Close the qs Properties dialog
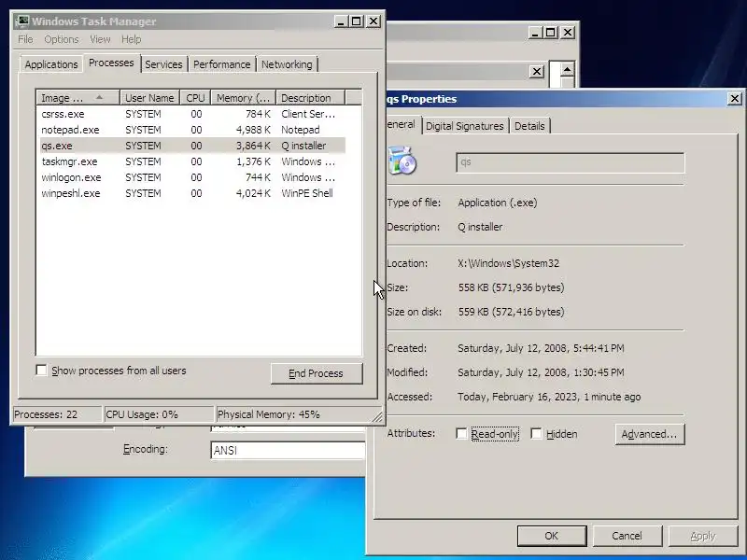 coord(735,99)
